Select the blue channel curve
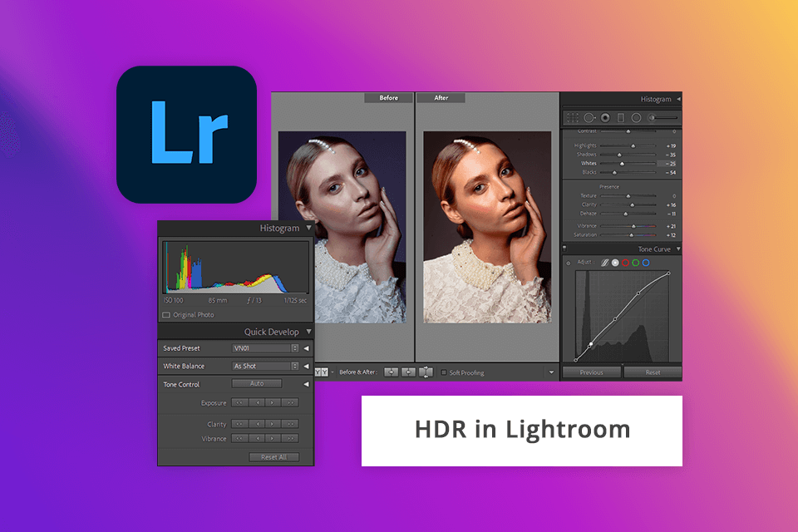798x532 pixels. point(646,263)
